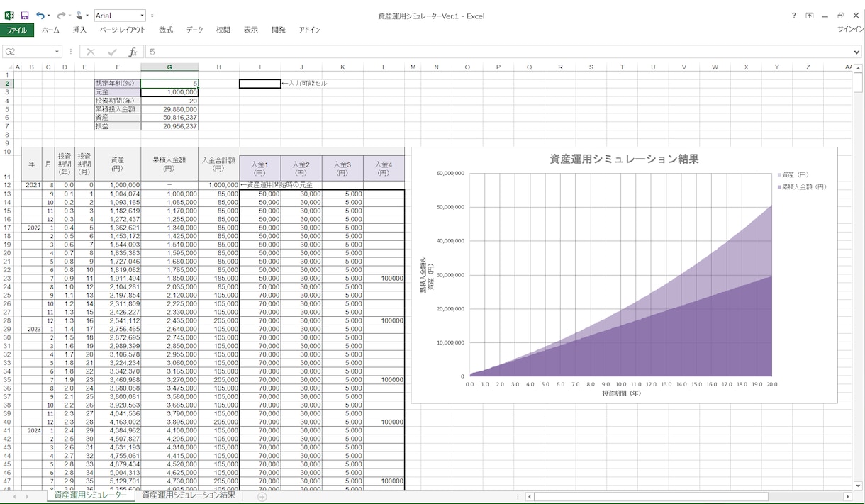Switch to the ホーム ribbon tab

(50, 30)
